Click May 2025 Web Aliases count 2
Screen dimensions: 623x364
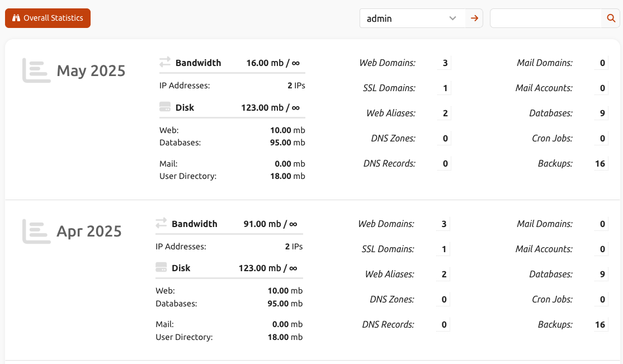[445, 114]
